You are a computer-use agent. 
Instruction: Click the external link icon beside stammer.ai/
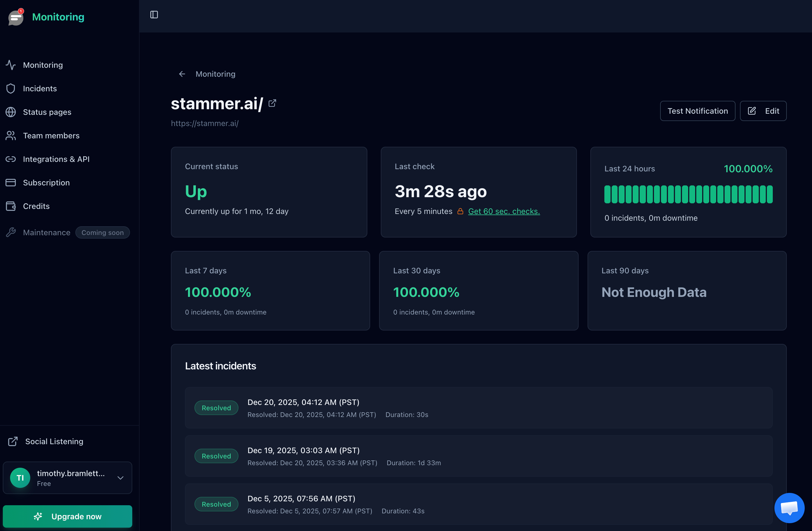tap(272, 103)
